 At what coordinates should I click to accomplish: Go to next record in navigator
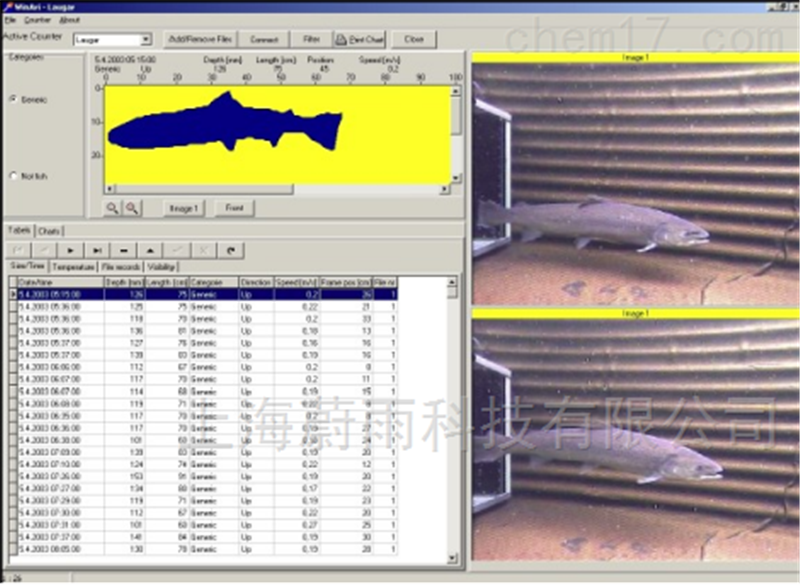(71, 250)
